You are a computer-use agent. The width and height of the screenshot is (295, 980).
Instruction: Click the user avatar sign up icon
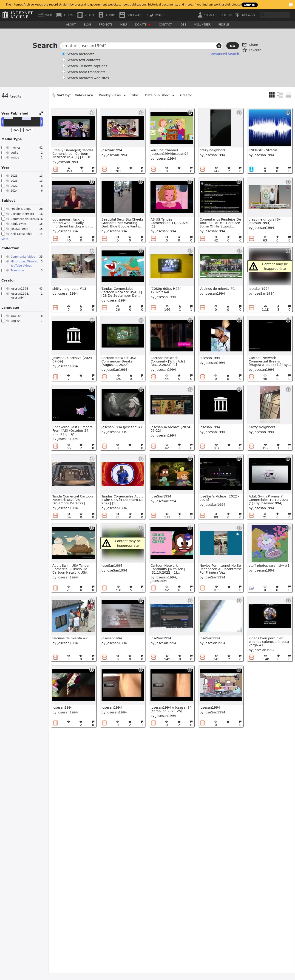(x=200, y=15)
